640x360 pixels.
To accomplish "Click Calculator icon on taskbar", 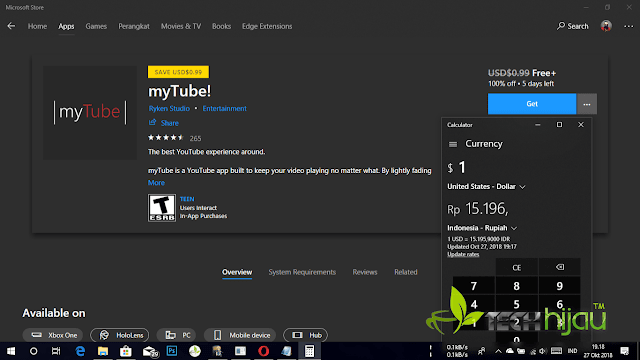I will [309, 351].
